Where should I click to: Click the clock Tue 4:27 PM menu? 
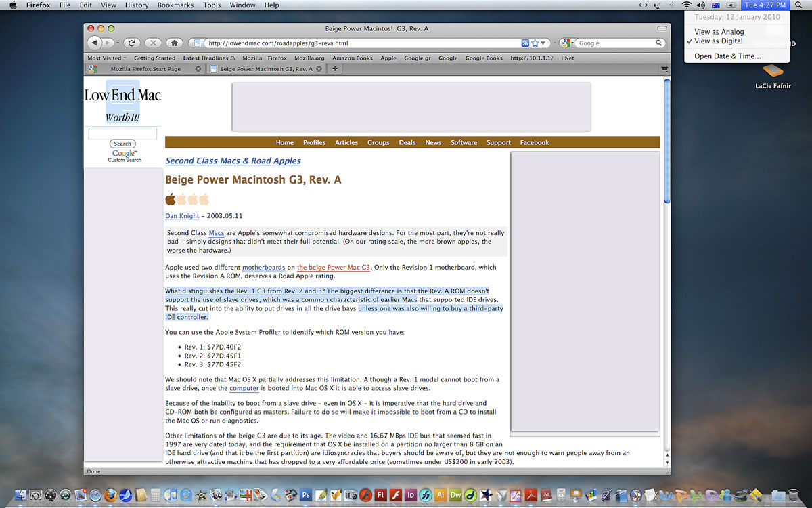(x=765, y=5)
